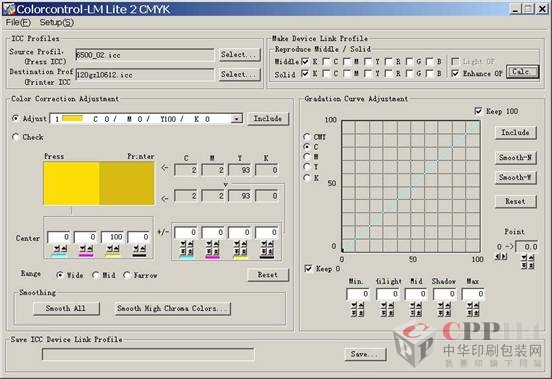Click the stepper arrows under the Point value field
The height and width of the screenshot is (379, 552).
pos(527,261)
